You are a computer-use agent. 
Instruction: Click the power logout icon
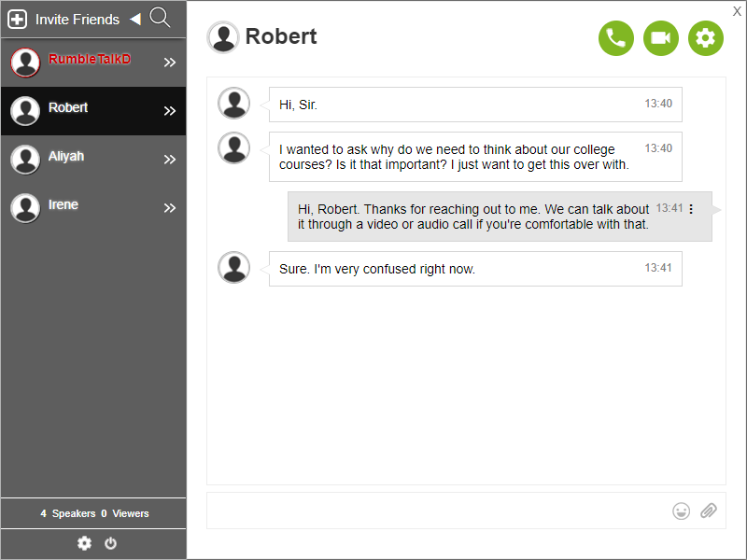click(110, 543)
